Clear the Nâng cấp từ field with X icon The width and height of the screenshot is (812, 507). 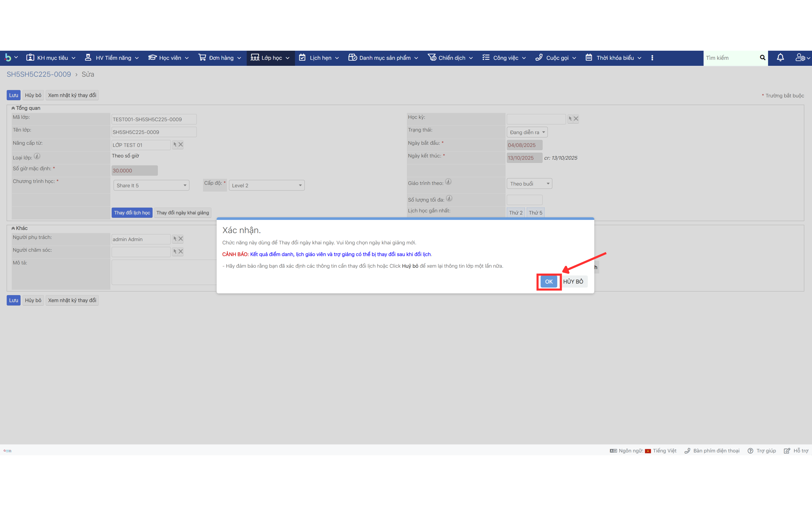click(x=181, y=144)
